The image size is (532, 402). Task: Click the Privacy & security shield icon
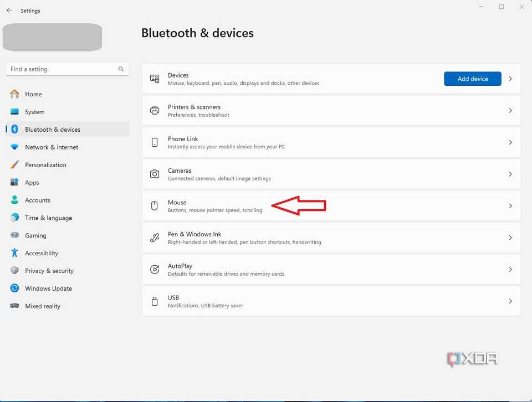[x=14, y=270]
